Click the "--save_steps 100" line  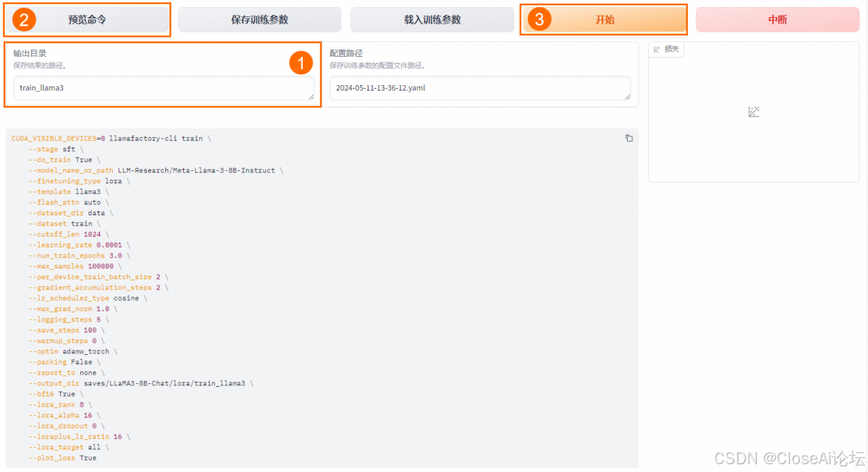[66, 330]
